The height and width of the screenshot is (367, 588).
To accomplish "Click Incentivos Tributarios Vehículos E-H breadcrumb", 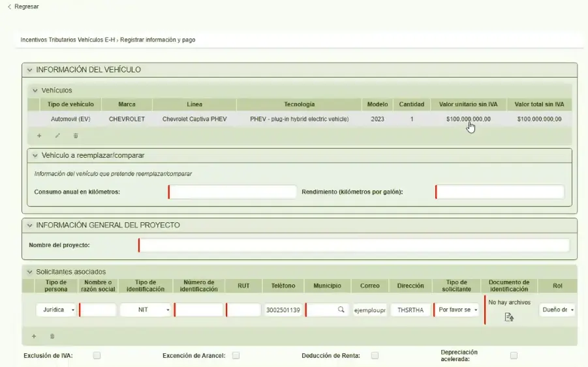I will (67, 40).
